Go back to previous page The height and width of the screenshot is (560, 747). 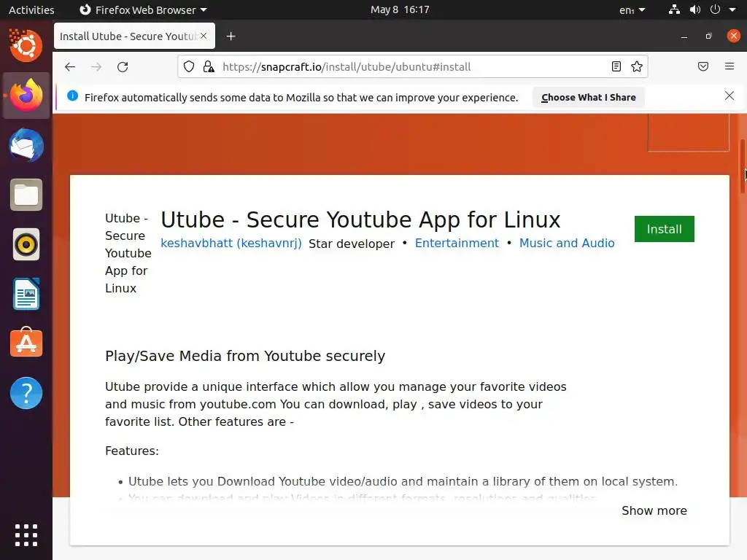(x=70, y=66)
